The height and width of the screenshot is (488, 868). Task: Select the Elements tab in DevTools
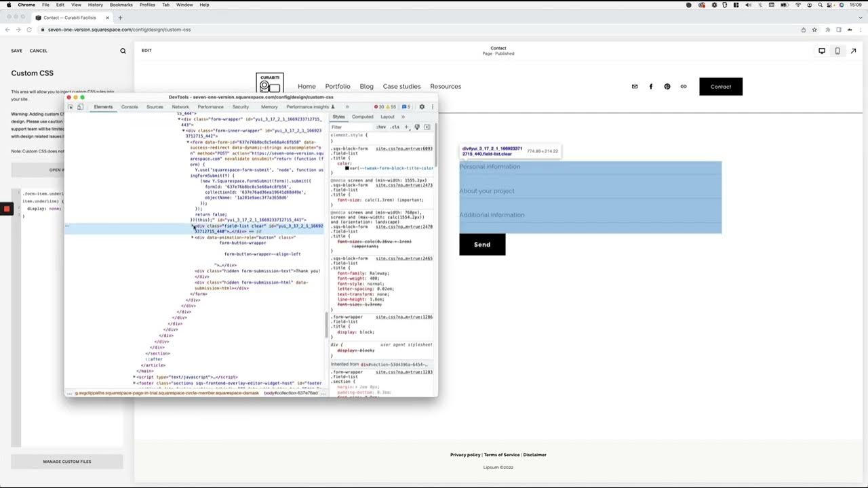pos(103,107)
